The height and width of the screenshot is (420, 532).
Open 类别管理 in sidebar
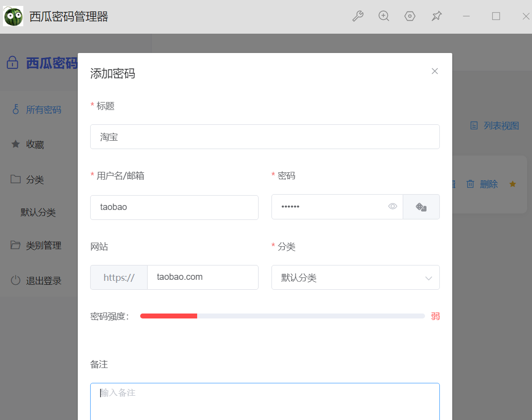click(x=44, y=245)
